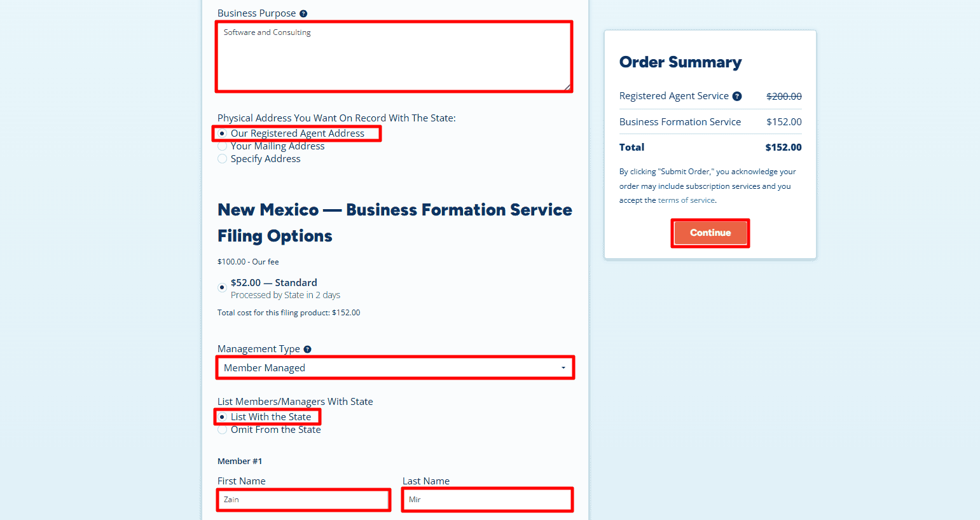Select the $52.00 Standard filing option
Viewport: 980px width, 520px height.
pos(222,287)
